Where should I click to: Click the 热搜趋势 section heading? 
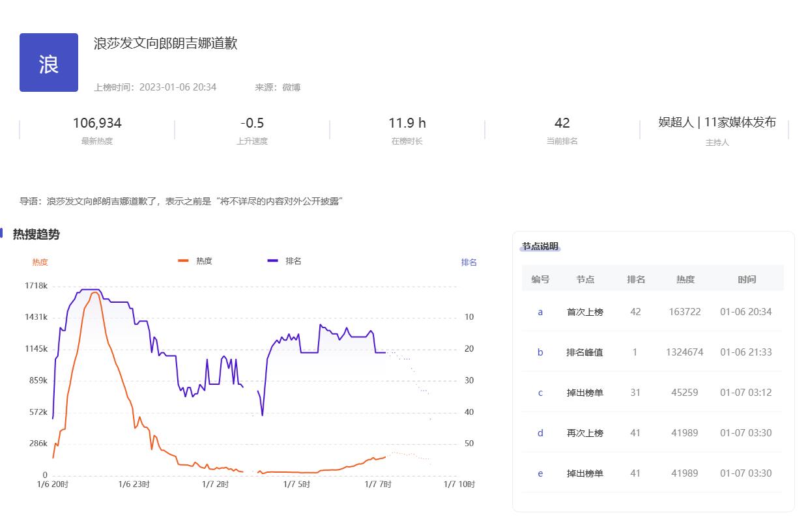(36, 234)
